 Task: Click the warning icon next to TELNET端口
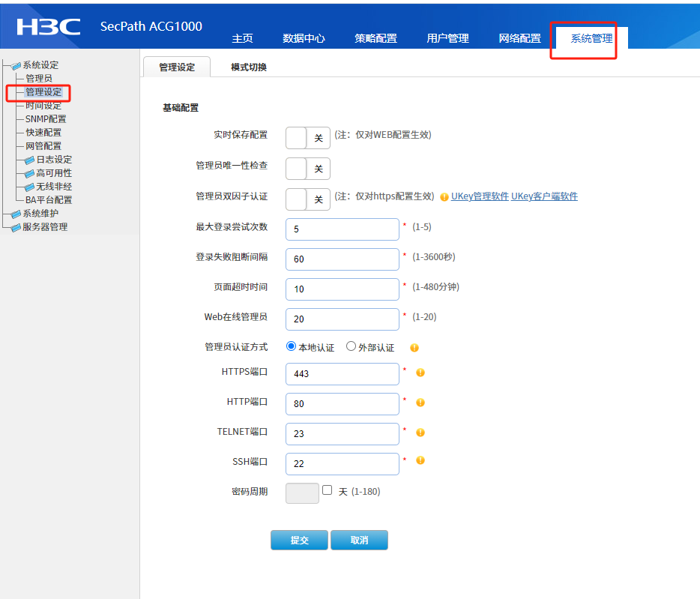tap(420, 433)
